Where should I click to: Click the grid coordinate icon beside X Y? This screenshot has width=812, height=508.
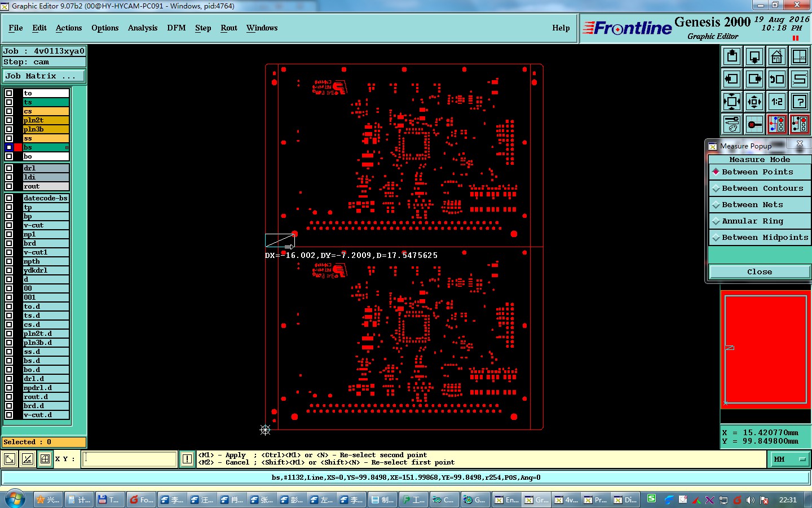click(45, 459)
